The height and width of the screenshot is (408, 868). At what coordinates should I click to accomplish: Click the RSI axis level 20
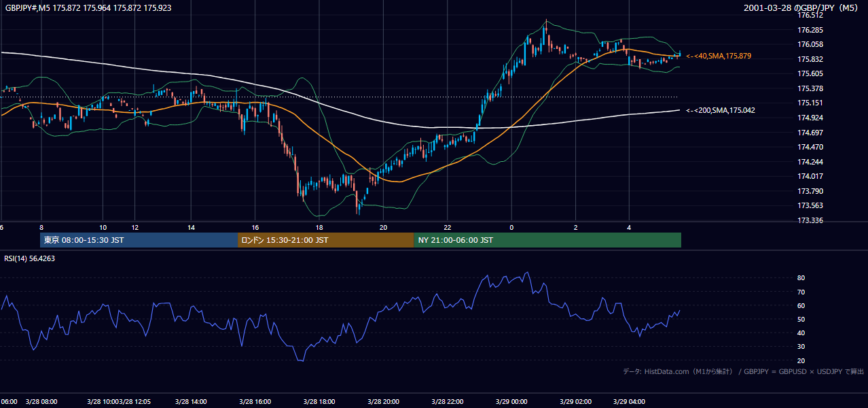point(801,360)
